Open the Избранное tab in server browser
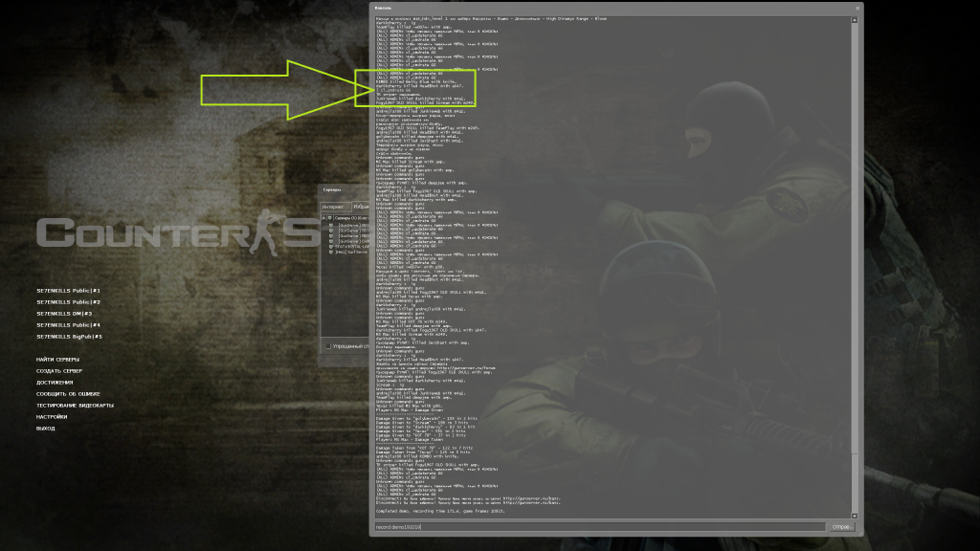Screen dimensions: 980x551 362,206
